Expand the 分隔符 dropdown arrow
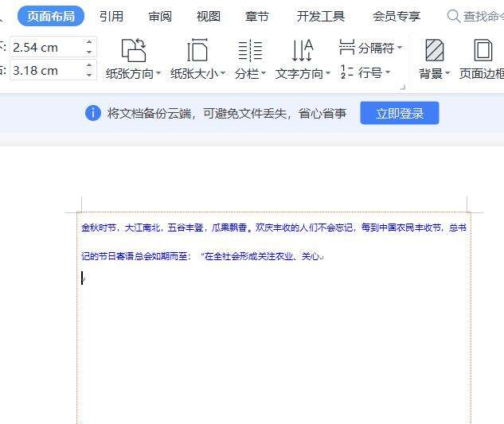504x424 pixels. tap(400, 48)
